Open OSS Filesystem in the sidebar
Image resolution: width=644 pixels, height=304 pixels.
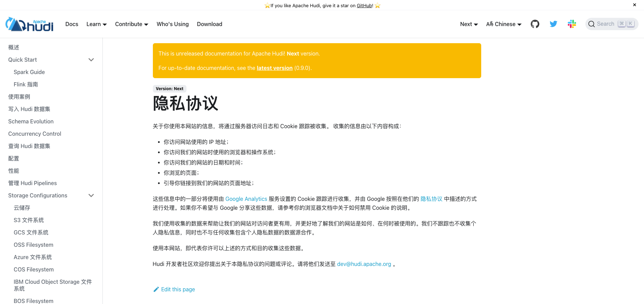tap(34, 245)
